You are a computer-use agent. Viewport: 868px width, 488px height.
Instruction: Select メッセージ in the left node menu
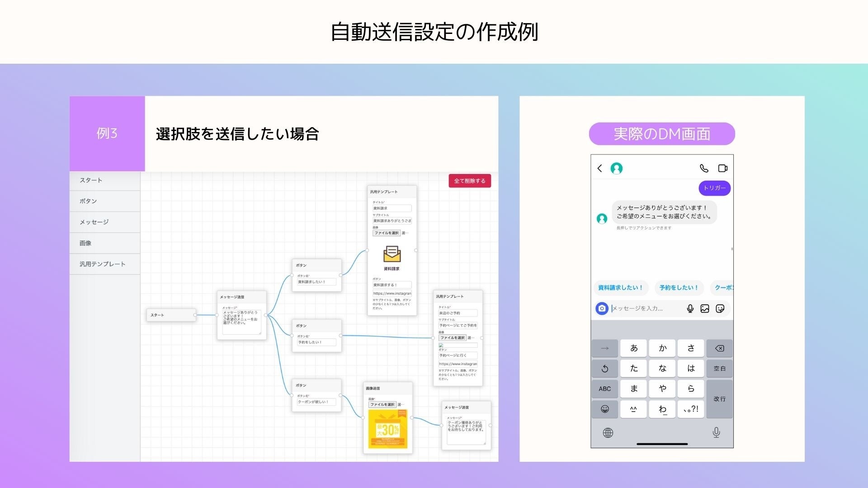[x=94, y=222]
